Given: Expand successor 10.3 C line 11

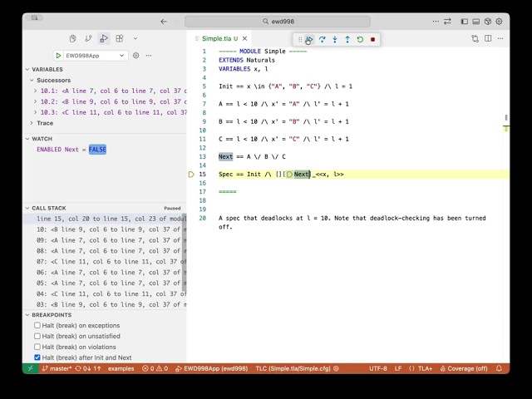Looking at the screenshot, I should pos(35,112).
